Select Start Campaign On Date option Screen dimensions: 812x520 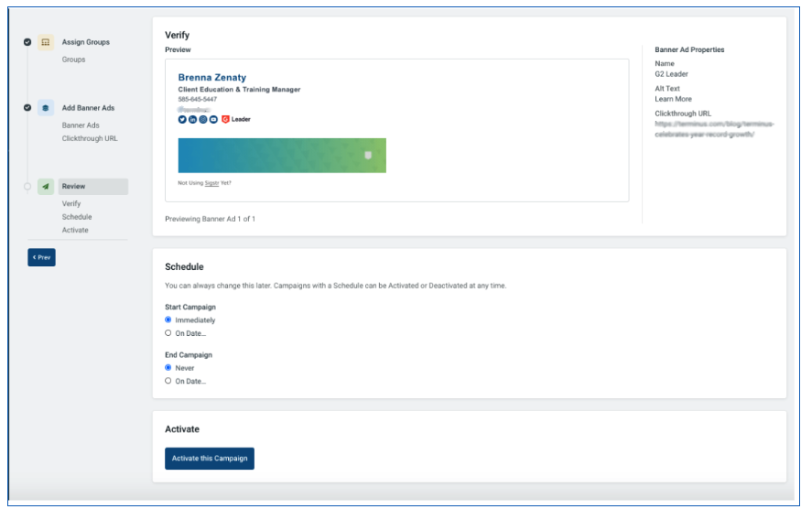[x=168, y=333]
